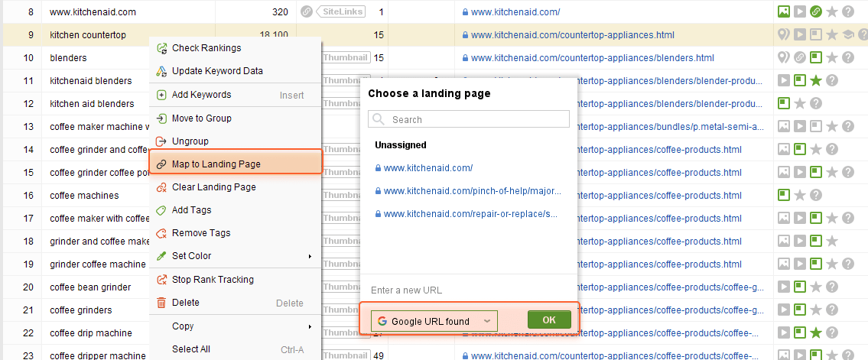
Task: Click the video icon in www.kitchenaid.com row
Action: coord(799,11)
